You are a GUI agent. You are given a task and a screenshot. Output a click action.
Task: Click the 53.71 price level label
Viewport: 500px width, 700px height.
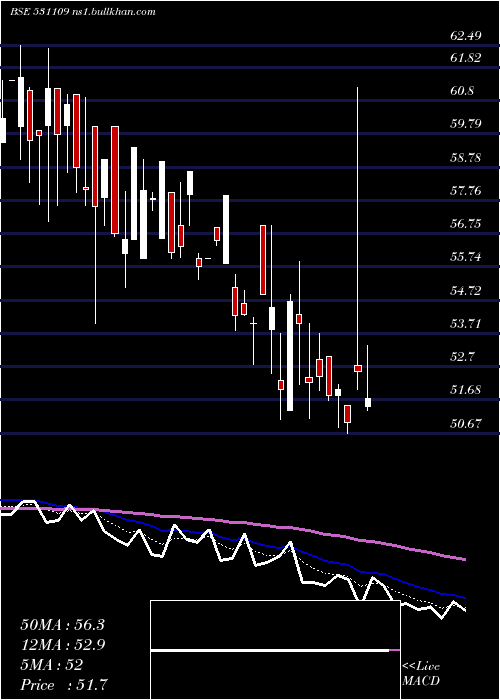466,324
